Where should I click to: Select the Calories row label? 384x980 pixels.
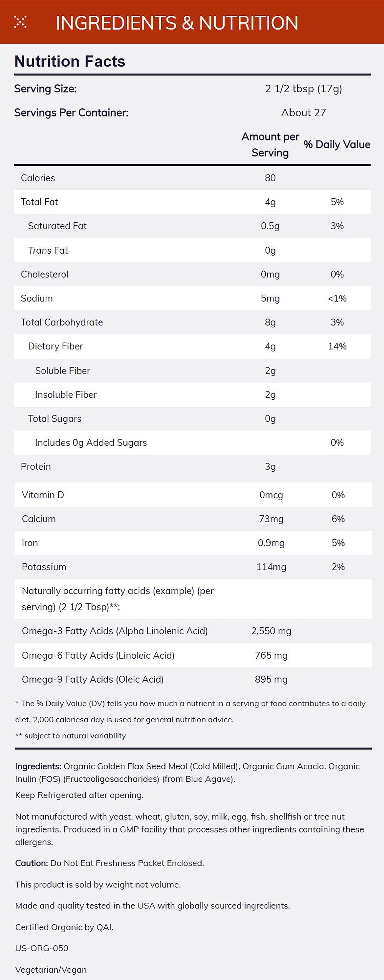point(38,178)
